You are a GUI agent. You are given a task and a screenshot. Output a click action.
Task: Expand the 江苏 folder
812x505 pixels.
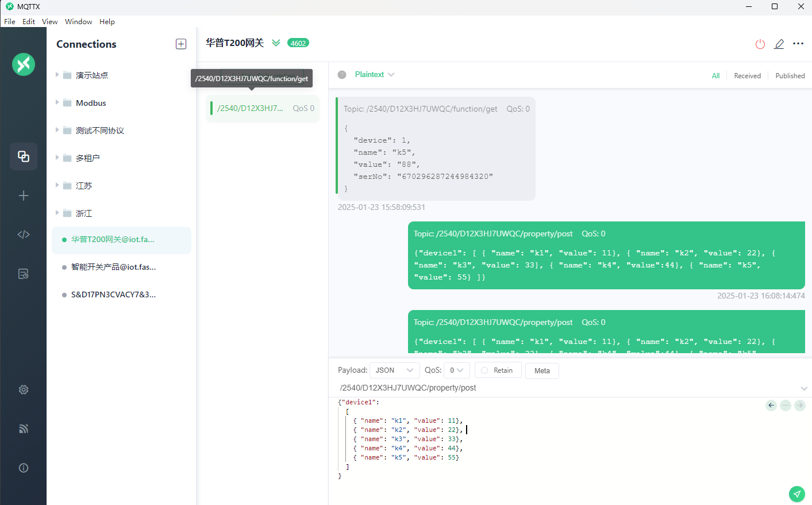tap(57, 185)
